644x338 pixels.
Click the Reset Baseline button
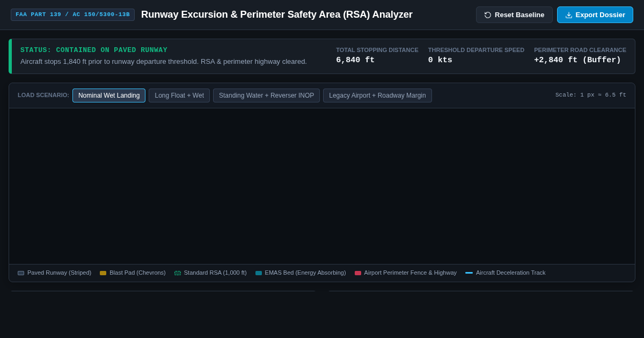click(x=514, y=14)
